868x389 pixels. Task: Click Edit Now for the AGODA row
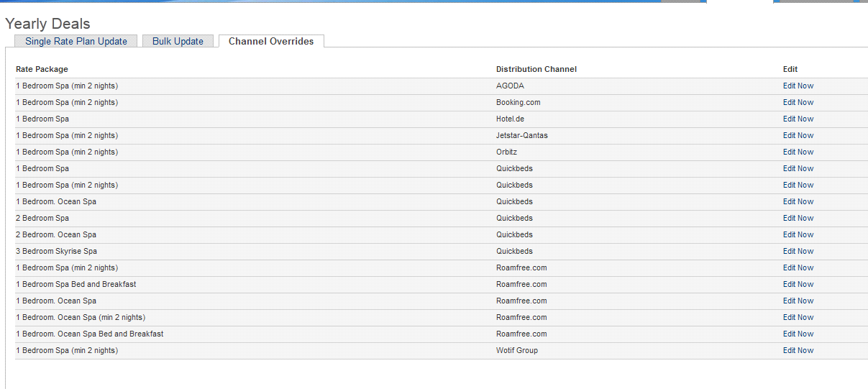[x=798, y=86]
